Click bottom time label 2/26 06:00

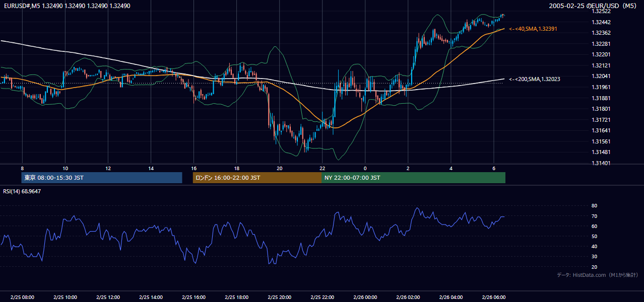pyautogui.click(x=494, y=297)
